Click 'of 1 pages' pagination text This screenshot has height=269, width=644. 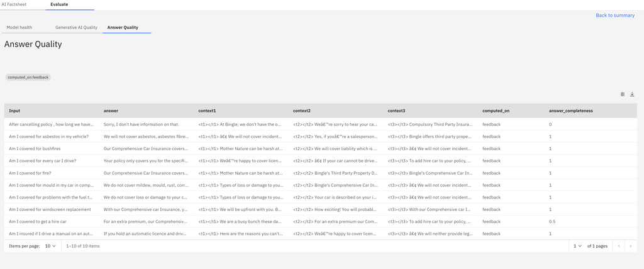pos(597,246)
